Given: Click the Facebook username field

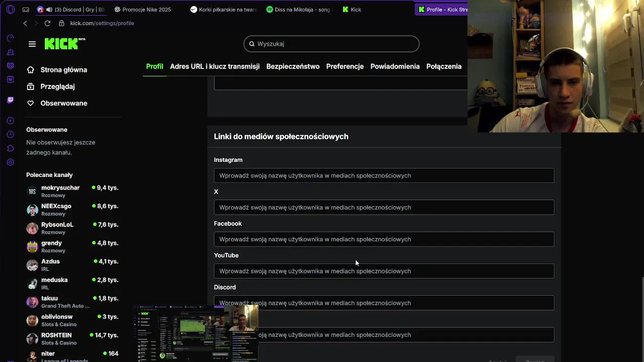Looking at the screenshot, I should tap(384, 239).
